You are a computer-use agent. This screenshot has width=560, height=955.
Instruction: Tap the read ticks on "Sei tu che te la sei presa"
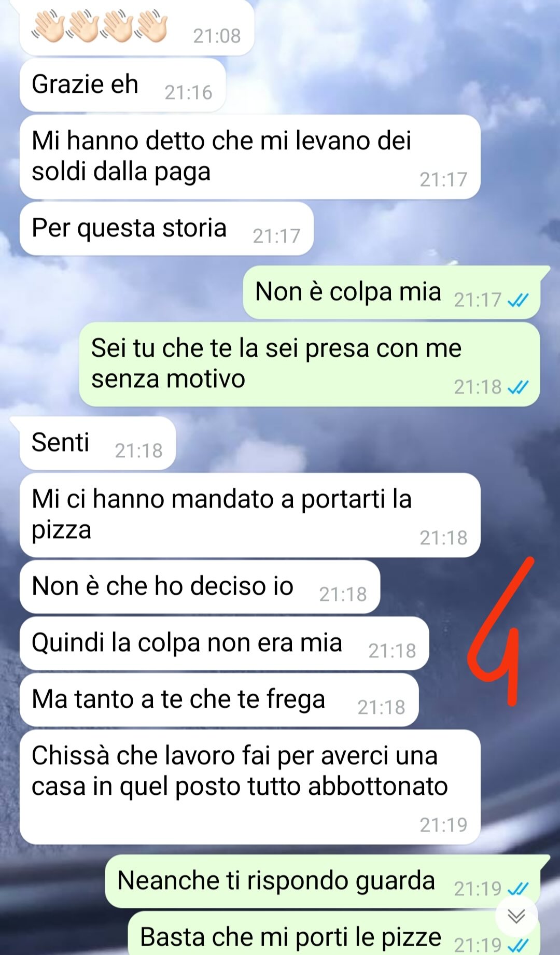coord(518,387)
